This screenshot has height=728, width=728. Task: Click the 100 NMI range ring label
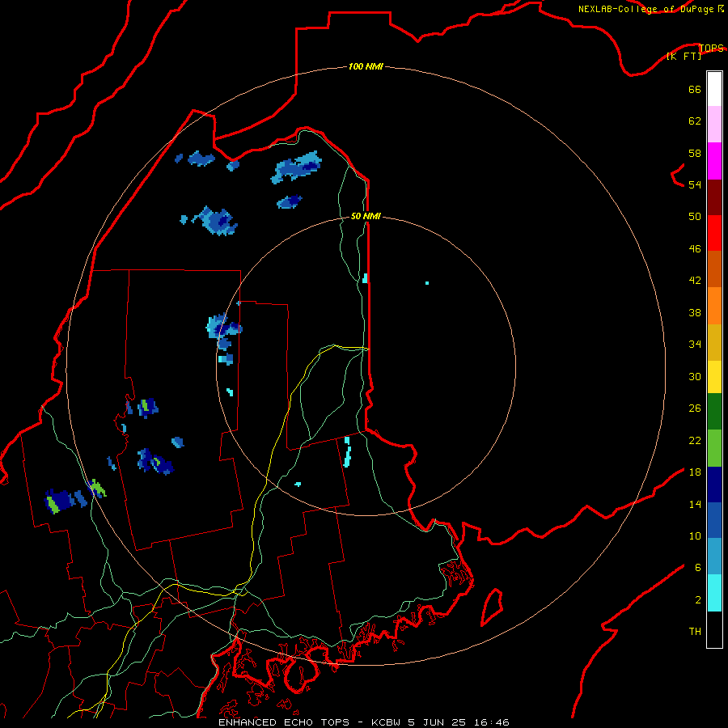tap(366, 66)
